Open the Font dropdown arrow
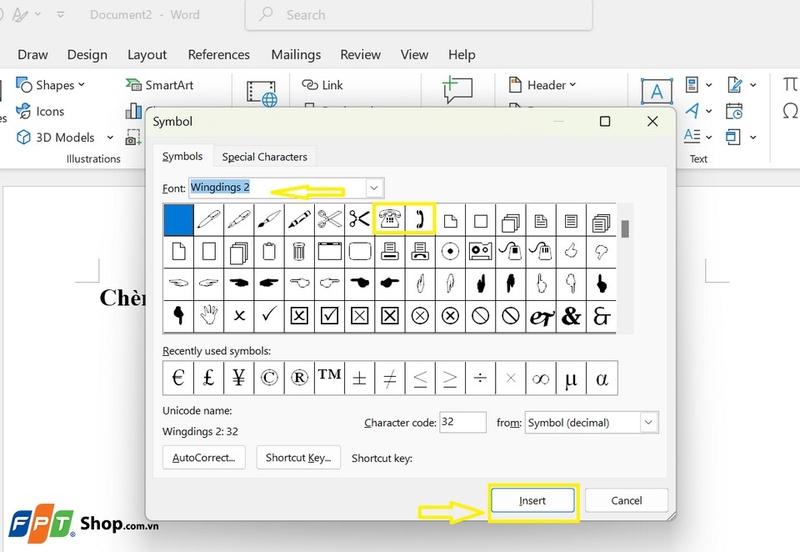This screenshot has height=552, width=800. [x=374, y=188]
